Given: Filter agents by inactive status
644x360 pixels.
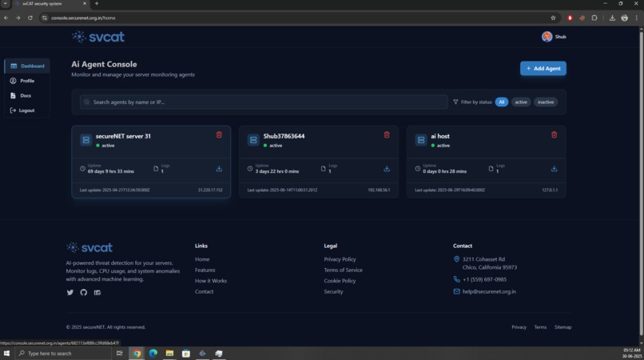Looking at the screenshot, I should [x=546, y=102].
